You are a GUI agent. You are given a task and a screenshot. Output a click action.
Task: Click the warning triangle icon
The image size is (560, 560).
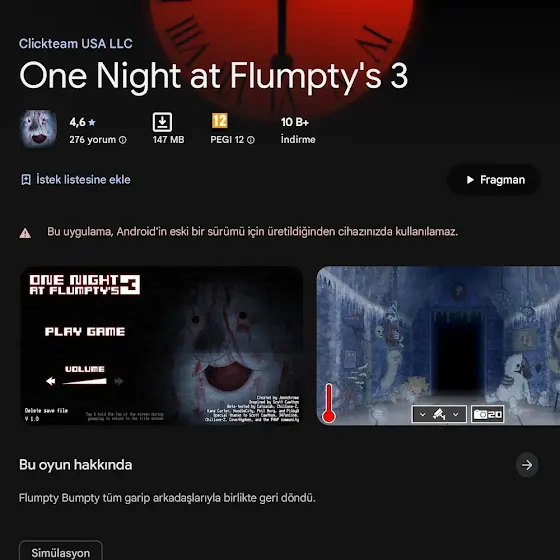click(25, 233)
